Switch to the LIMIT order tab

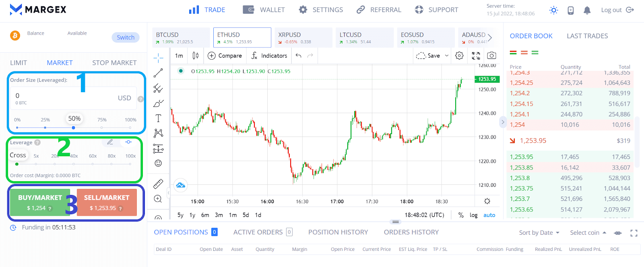(x=19, y=63)
